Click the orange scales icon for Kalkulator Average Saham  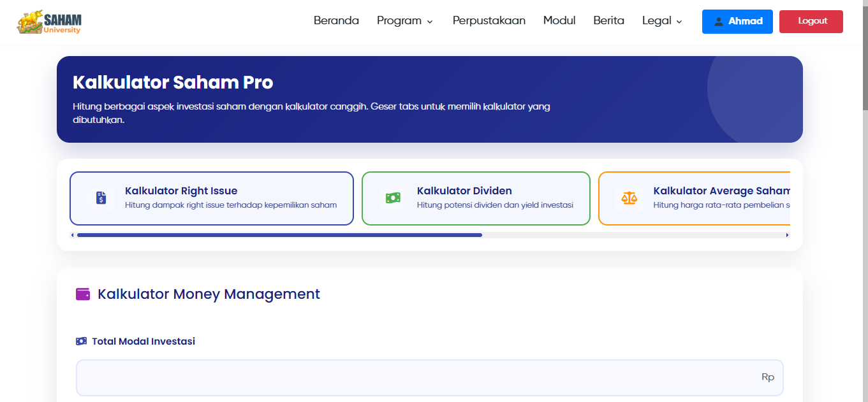coord(630,198)
